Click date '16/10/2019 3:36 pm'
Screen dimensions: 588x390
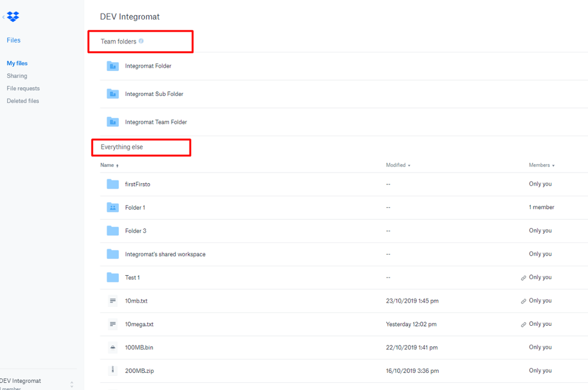(x=412, y=371)
